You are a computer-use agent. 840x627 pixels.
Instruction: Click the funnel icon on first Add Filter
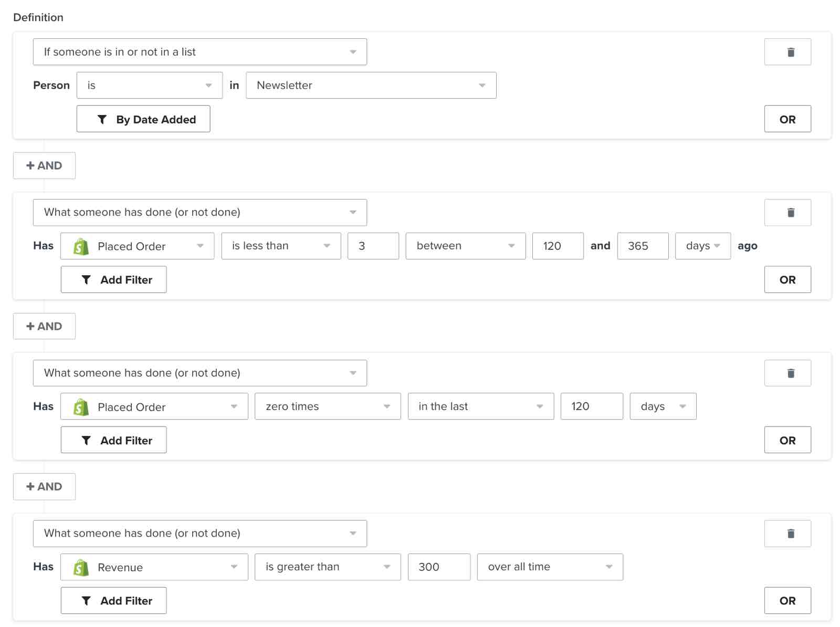[85, 279]
